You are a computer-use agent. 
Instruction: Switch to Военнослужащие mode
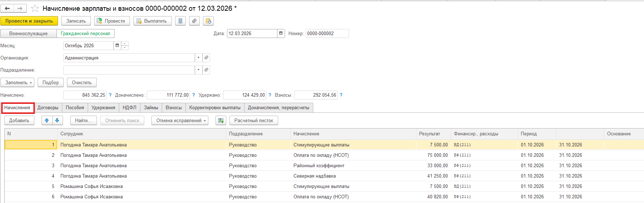click(x=29, y=34)
